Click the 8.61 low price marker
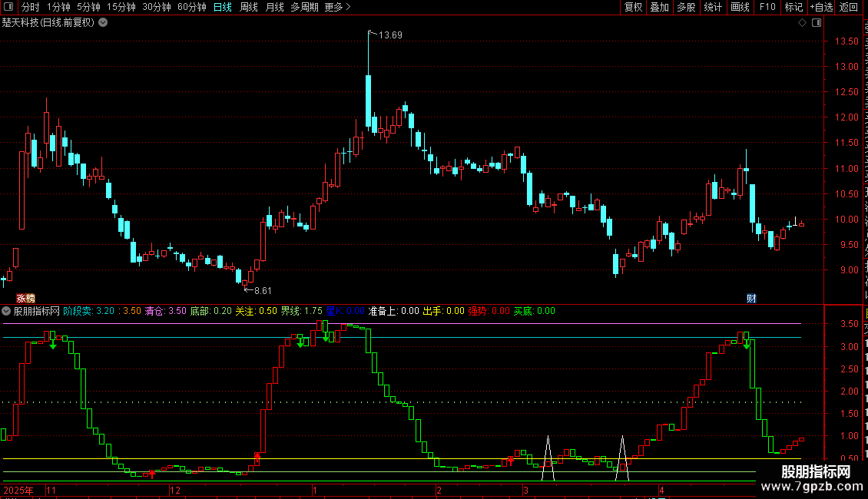 [x=258, y=290]
